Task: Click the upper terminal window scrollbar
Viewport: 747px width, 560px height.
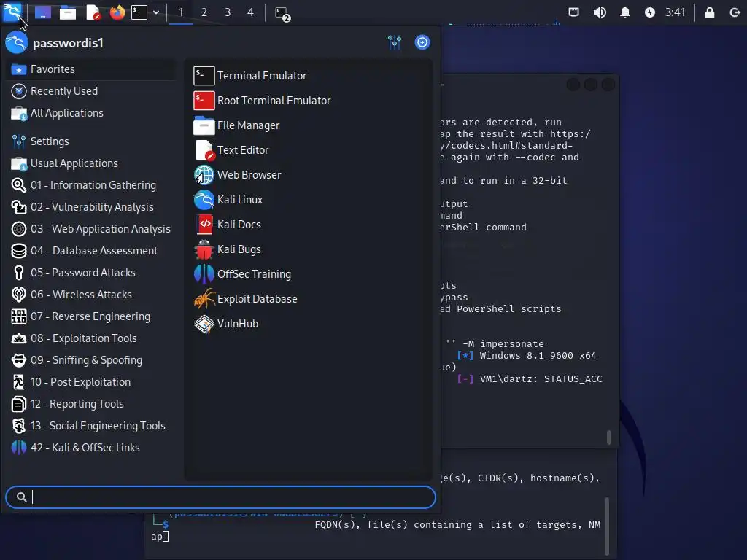Action: coord(609,437)
